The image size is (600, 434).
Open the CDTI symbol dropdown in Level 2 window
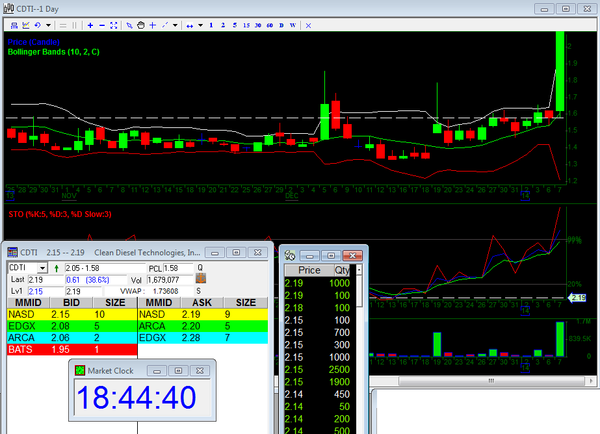pyautogui.click(x=42, y=268)
